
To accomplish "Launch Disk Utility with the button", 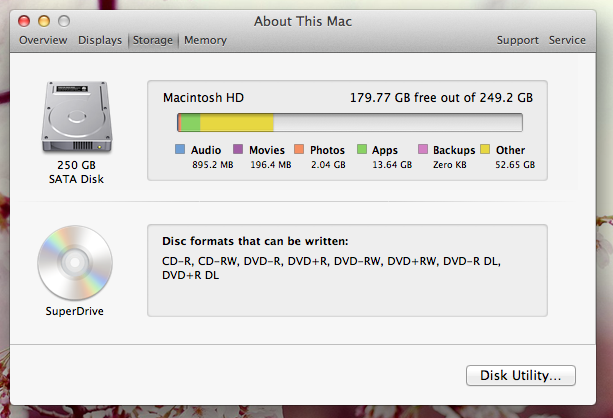I will 521,375.
